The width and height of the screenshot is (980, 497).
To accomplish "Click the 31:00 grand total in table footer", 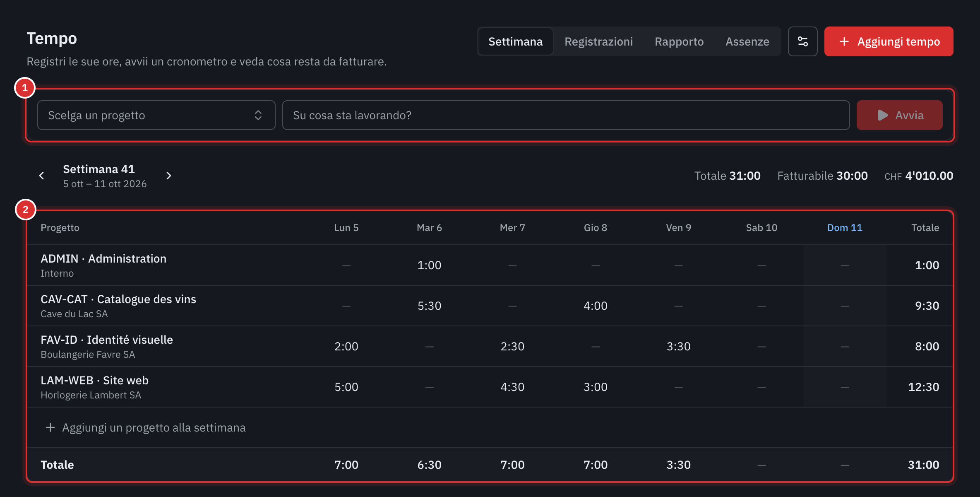I will click(x=923, y=465).
